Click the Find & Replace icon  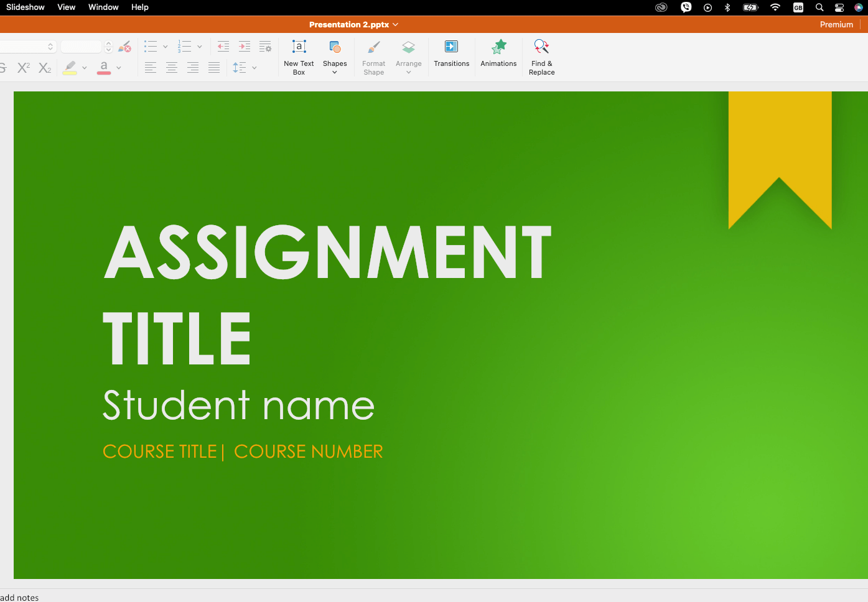coord(541,57)
